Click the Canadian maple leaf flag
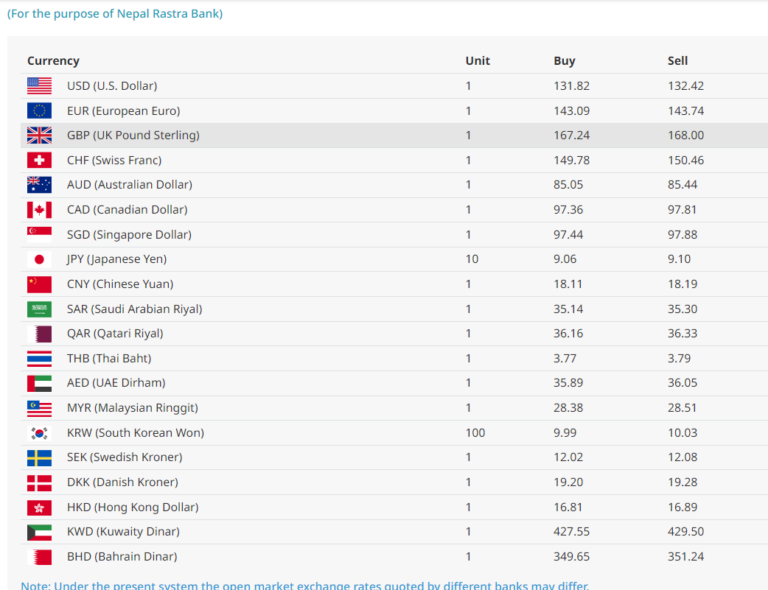Screen dimensions: 768x590 39,210
